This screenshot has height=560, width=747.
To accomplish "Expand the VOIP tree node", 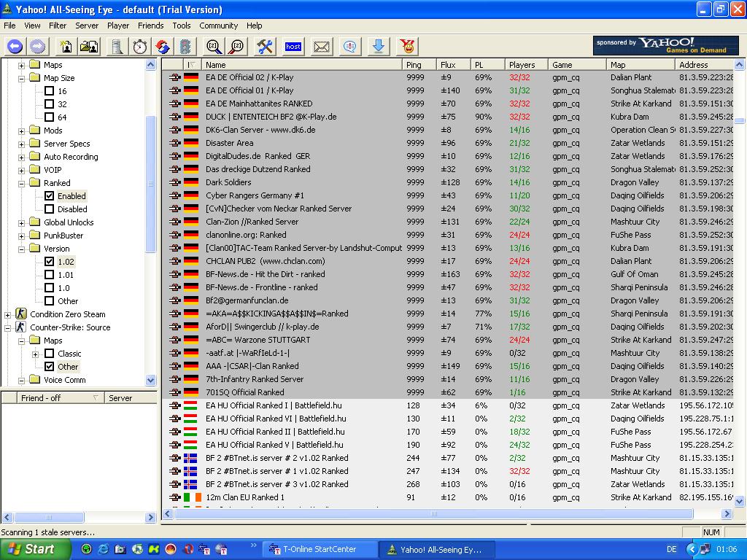I will click(21, 171).
